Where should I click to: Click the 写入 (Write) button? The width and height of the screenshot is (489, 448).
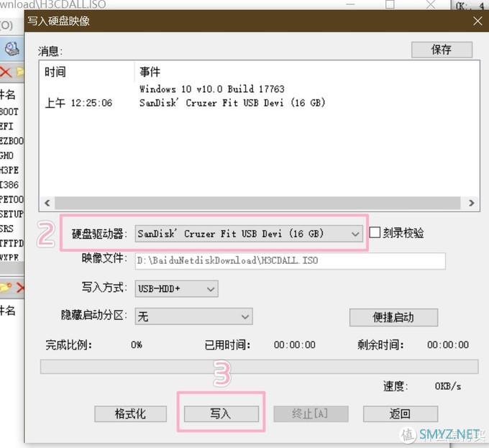[221, 413]
